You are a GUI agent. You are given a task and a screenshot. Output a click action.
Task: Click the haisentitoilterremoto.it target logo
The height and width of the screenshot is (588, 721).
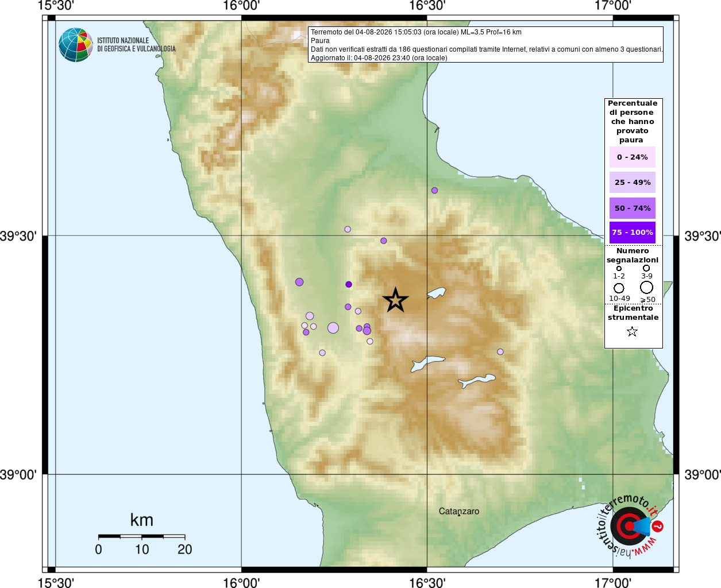[x=629, y=526]
